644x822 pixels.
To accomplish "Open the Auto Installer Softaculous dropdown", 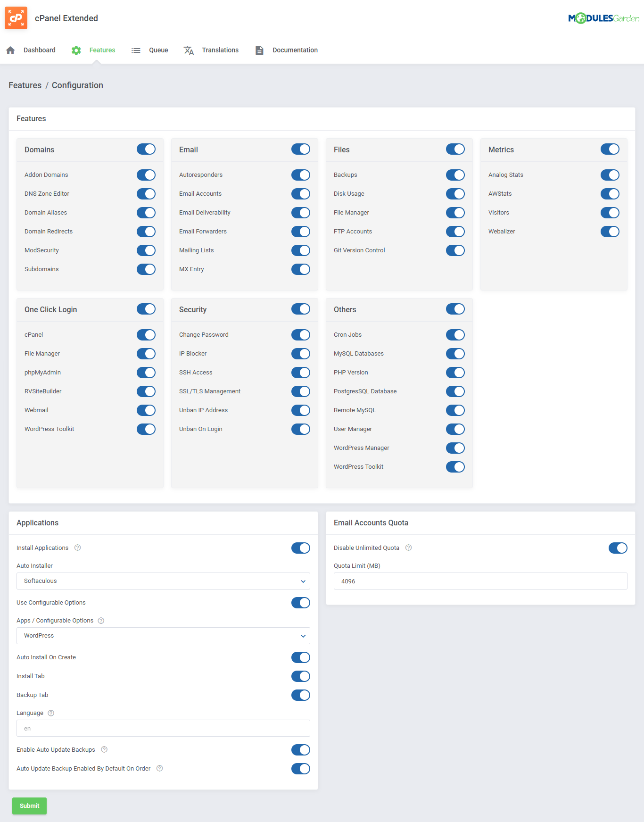I will tap(163, 581).
